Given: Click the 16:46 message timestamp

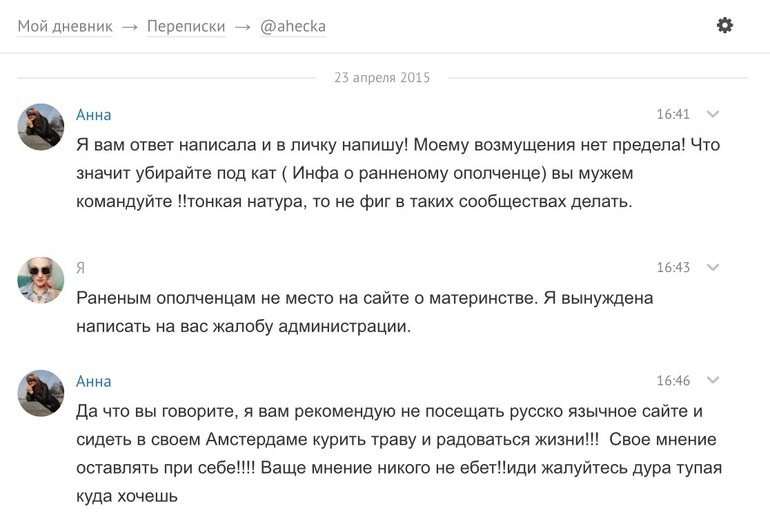Looking at the screenshot, I should tap(673, 381).
